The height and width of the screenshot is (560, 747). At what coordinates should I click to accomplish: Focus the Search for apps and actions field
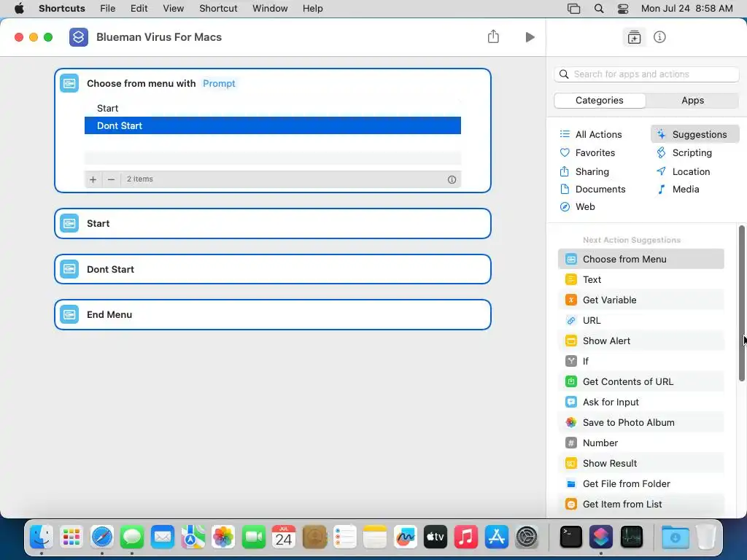[646, 74]
